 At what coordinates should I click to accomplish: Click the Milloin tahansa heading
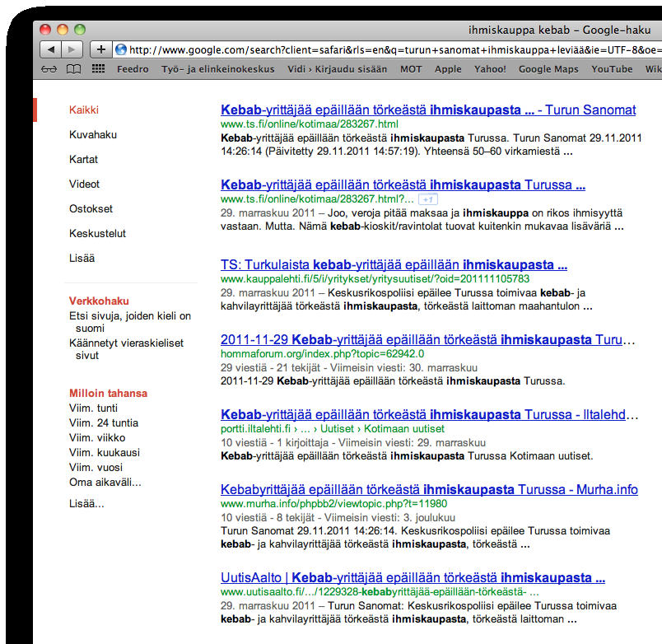(x=109, y=393)
